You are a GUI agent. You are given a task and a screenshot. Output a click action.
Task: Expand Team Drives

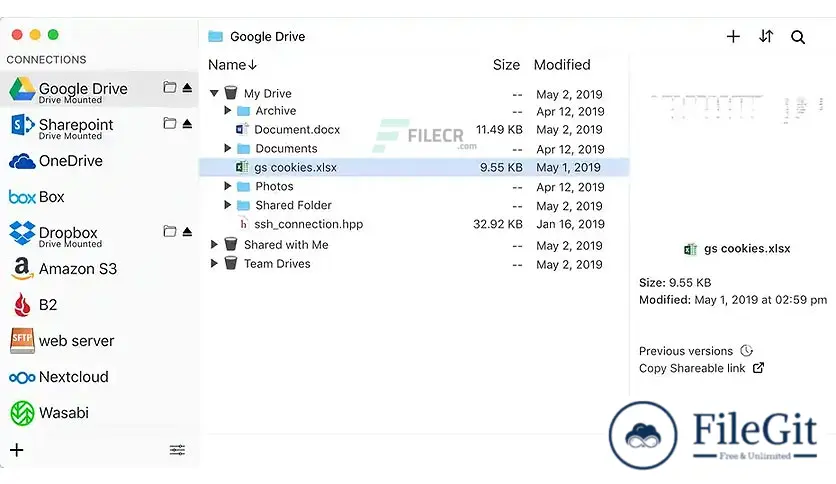[x=214, y=263]
